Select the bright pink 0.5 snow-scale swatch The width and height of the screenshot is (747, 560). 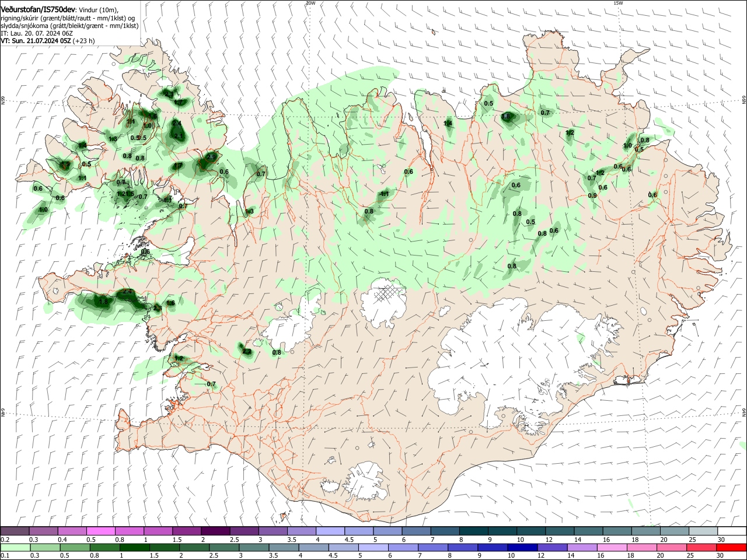101,531
